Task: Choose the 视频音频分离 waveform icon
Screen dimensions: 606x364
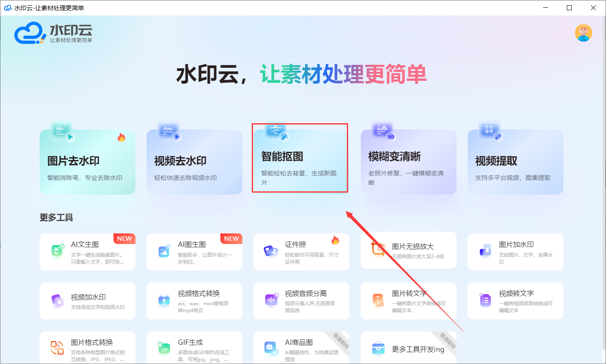Action: (x=271, y=300)
